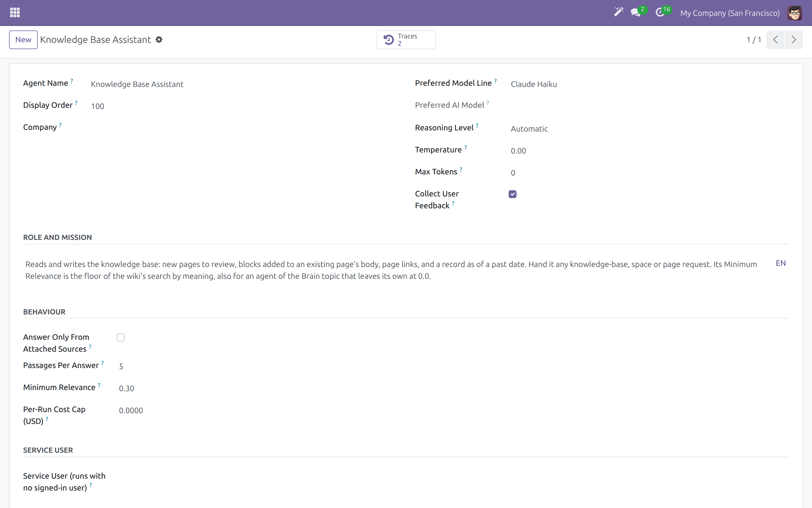Go to the next record arrow
Screen dimensions: 812x508
pyautogui.click(x=794, y=40)
